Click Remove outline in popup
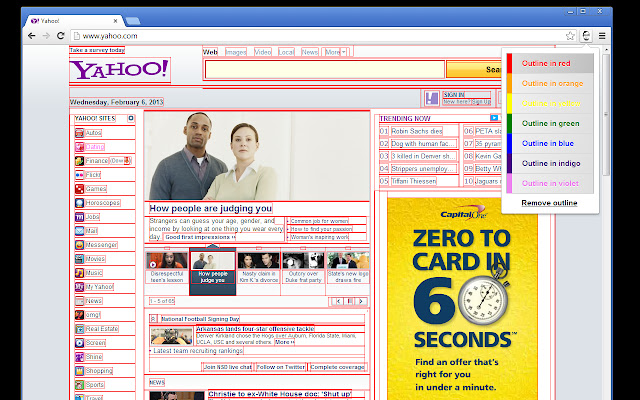The image size is (640, 400). pos(549,203)
